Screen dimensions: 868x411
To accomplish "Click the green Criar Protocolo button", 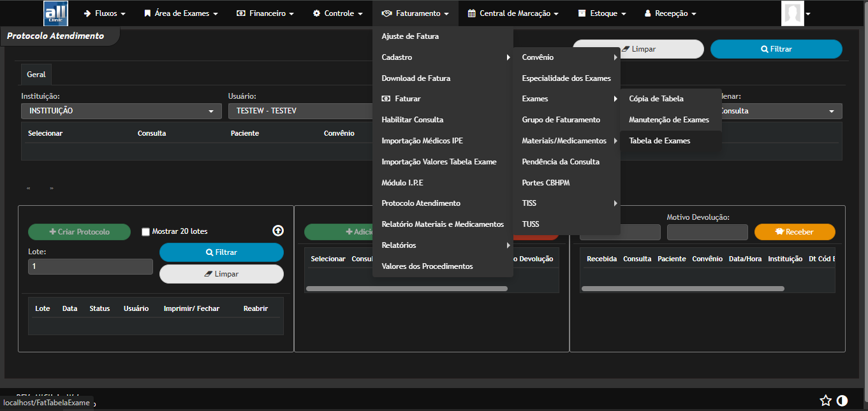I will click(79, 232).
